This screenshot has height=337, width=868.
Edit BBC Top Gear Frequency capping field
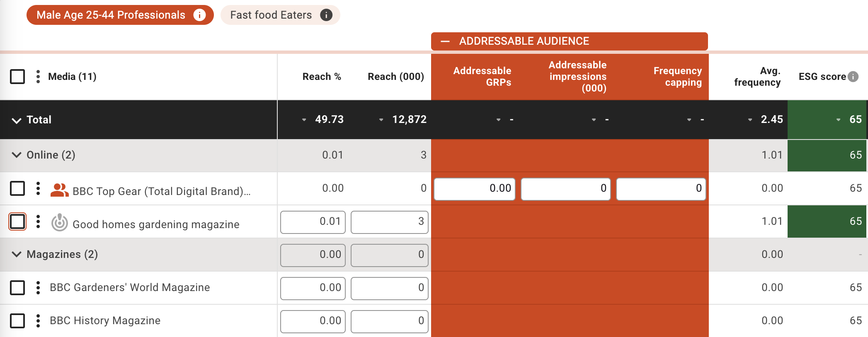click(x=661, y=189)
